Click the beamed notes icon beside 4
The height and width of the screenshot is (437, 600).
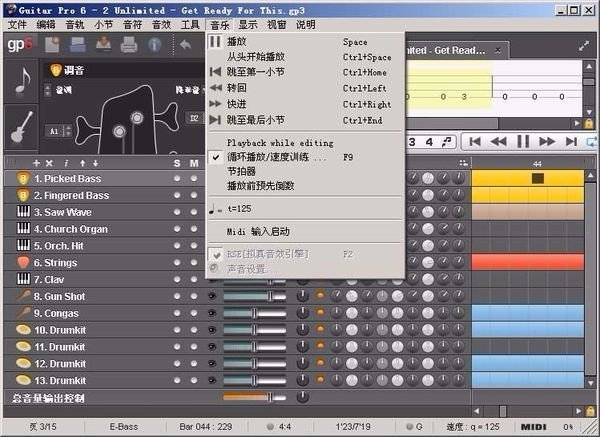pyautogui.click(x=446, y=142)
